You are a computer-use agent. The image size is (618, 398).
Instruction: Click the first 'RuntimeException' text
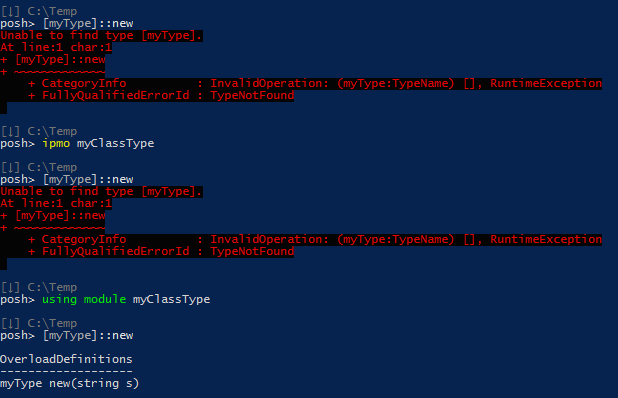(546, 84)
